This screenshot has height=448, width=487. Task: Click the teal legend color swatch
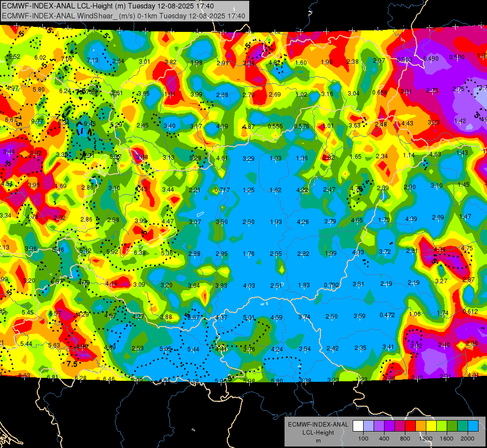pyautogui.click(x=463, y=426)
